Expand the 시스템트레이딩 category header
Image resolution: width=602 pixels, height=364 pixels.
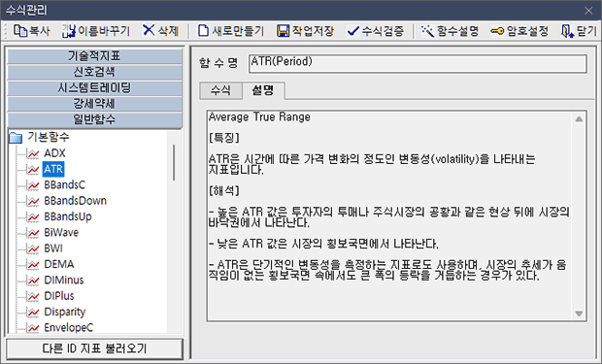click(94, 88)
